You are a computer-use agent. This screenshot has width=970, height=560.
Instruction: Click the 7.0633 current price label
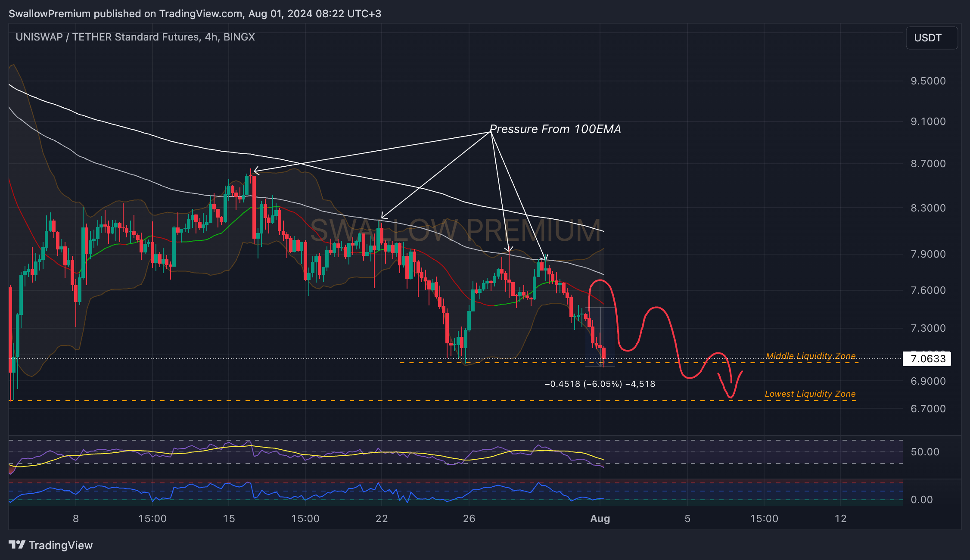point(926,359)
